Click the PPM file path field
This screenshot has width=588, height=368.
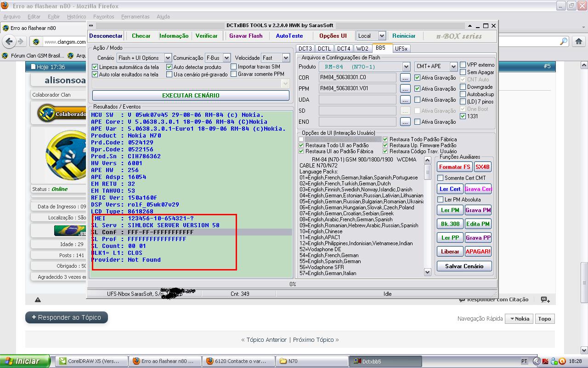click(357, 88)
